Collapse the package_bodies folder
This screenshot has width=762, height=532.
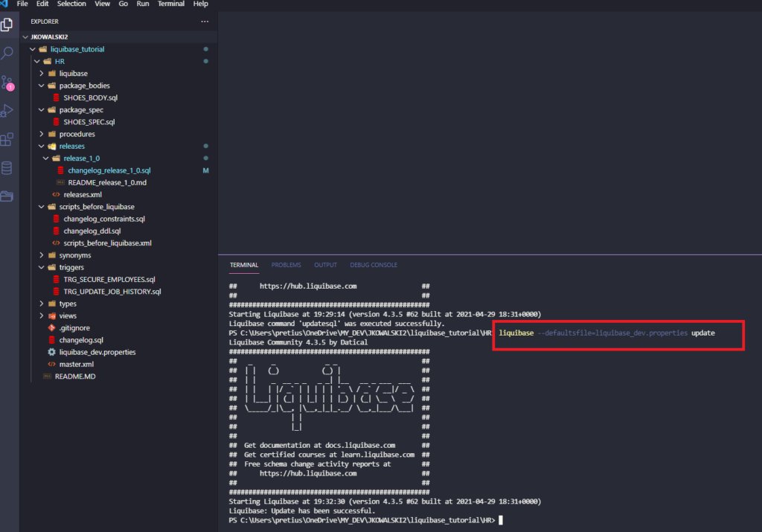coord(42,86)
